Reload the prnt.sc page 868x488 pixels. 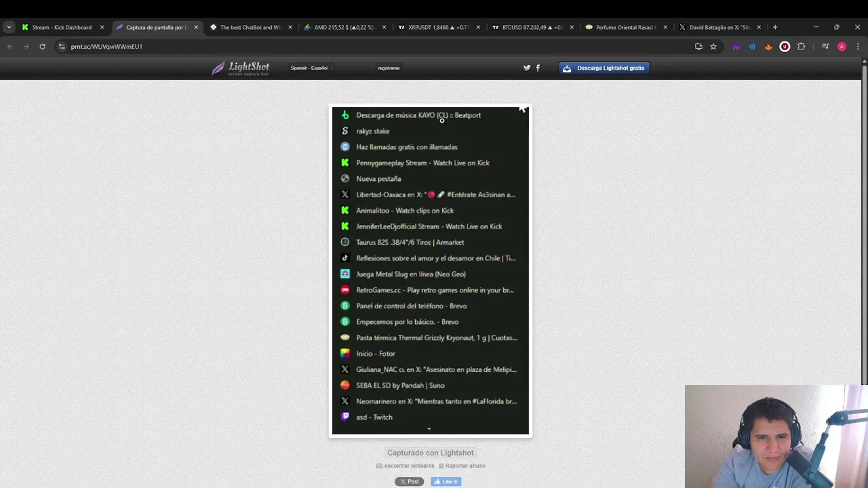coord(42,46)
